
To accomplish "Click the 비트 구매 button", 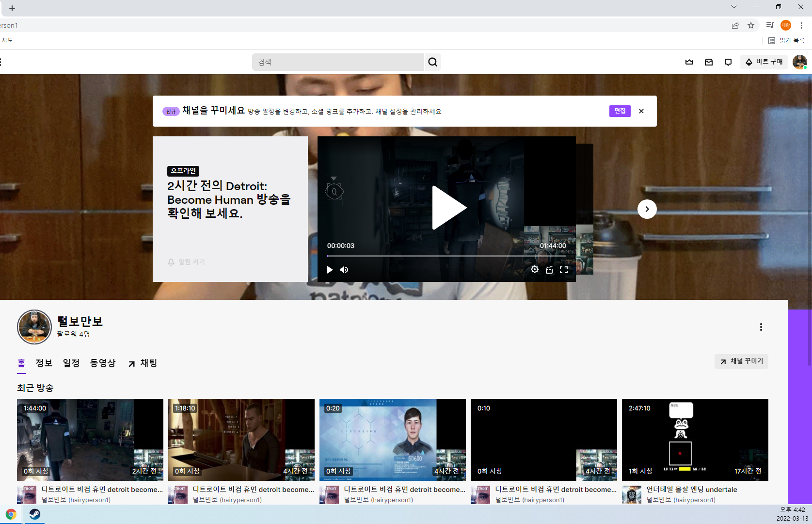I will (x=764, y=62).
